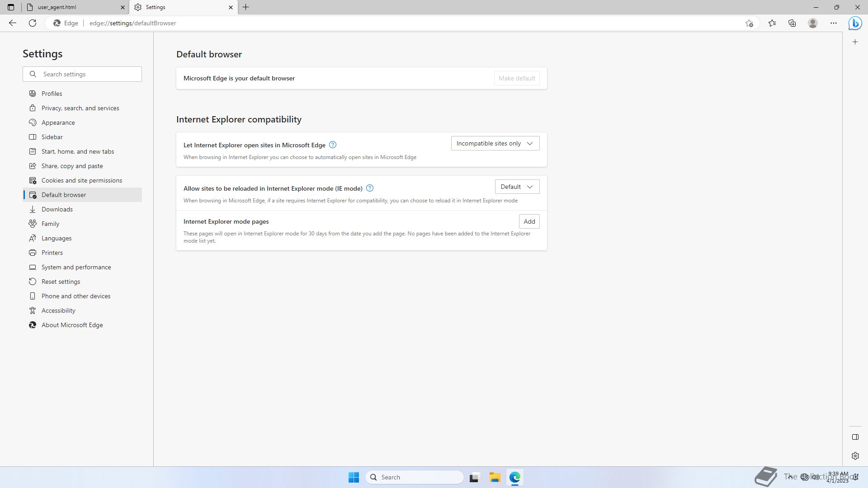Image resolution: width=868 pixels, height=488 pixels.
Task: Open the Collections toolbar icon
Action: [x=792, y=23]
